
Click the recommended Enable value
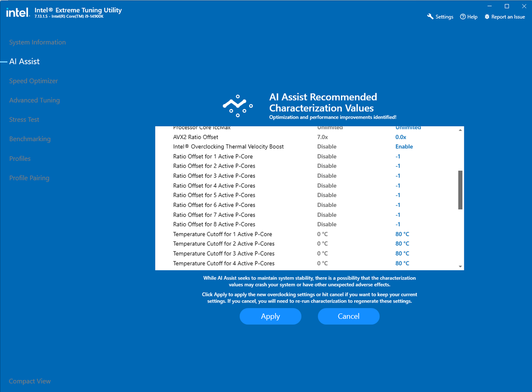pos(404,147)
